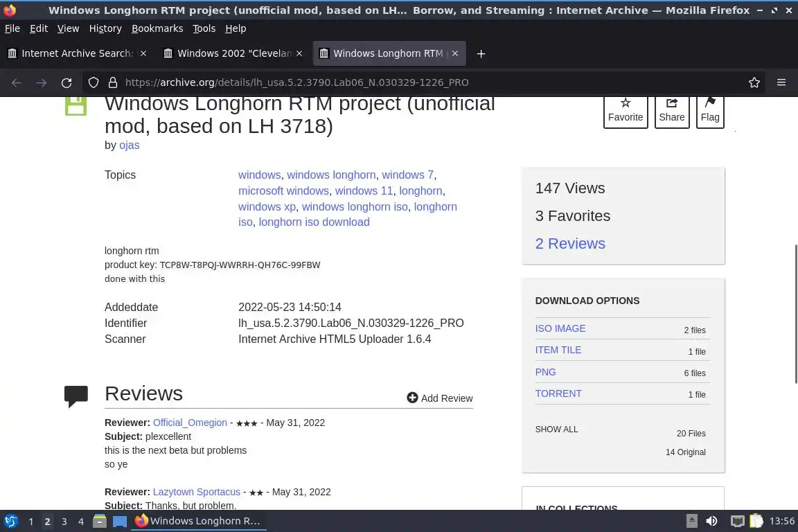Screen dimensions: 798x532
Task: Open the network tray icon
Action: point(737,521)
